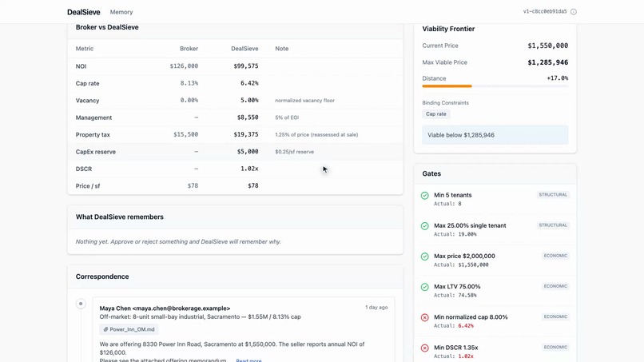Click the Min normalized cap fail icon
The height and width of the screenshot is (362, 644).
(425, 317)
